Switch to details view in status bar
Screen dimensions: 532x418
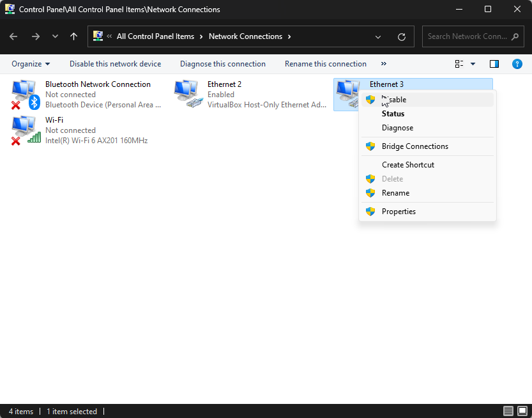(508, 411)
